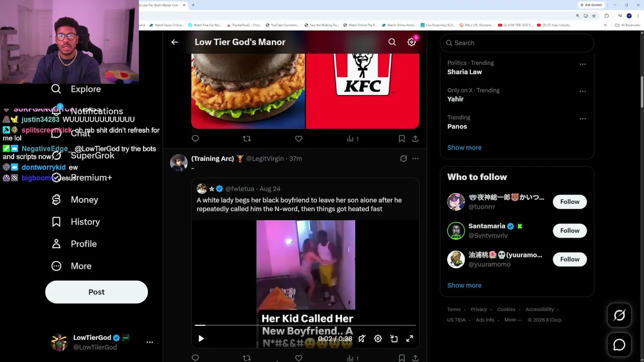Image resolution: width=644 pixels, height=362 pixels.
Task: Go back using the arrow beside Low Tier God's Manor
Action: pyautogui.click(x=175, y=42)
